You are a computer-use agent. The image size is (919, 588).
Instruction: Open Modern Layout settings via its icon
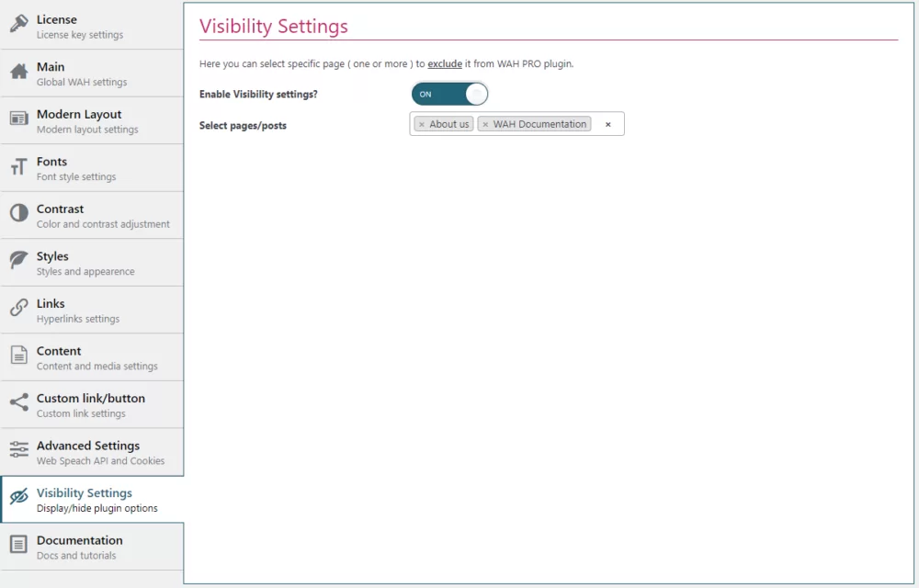[19, 115]
